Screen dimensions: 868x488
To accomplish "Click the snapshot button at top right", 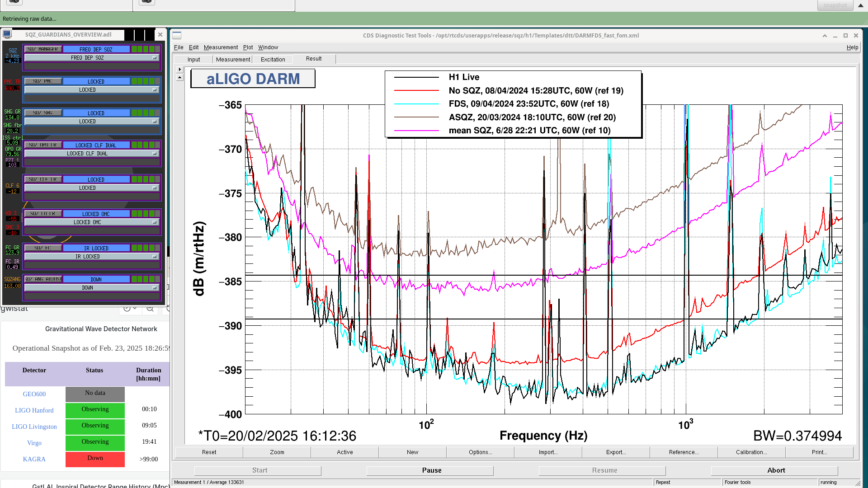I will point(835,5).
